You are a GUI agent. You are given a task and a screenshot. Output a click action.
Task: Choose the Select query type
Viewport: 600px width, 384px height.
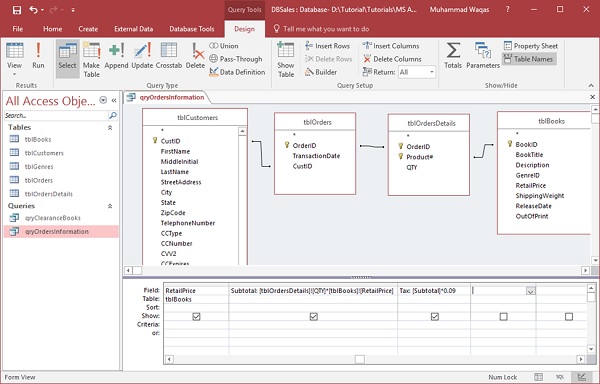(67, 59)
